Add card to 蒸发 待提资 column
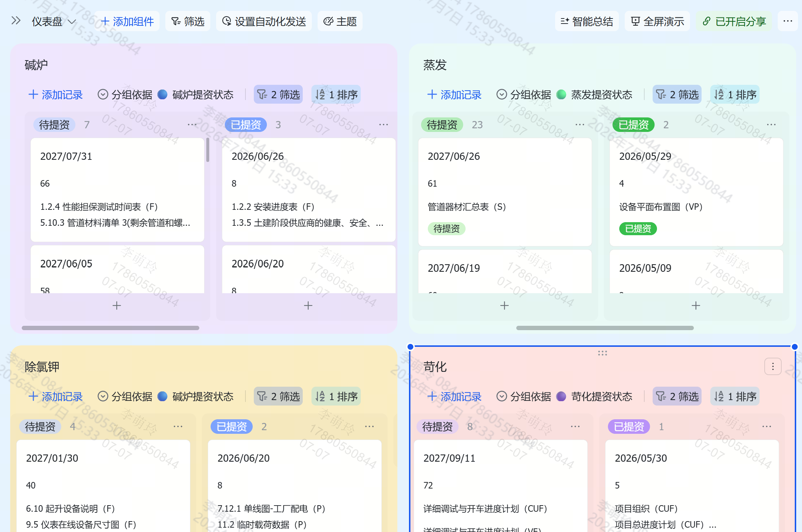802x532 pixels. 504,306
